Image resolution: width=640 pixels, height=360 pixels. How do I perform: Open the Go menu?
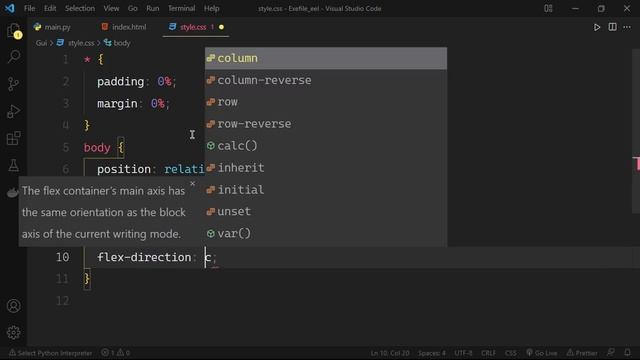coord(133,8)
